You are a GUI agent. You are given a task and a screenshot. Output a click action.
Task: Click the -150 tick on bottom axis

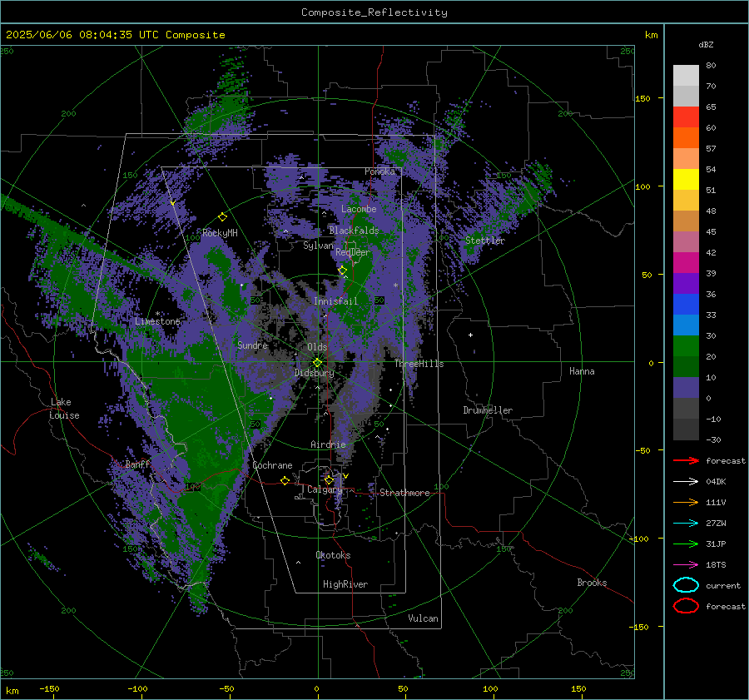pyautogui.click(x=49, y=689)
